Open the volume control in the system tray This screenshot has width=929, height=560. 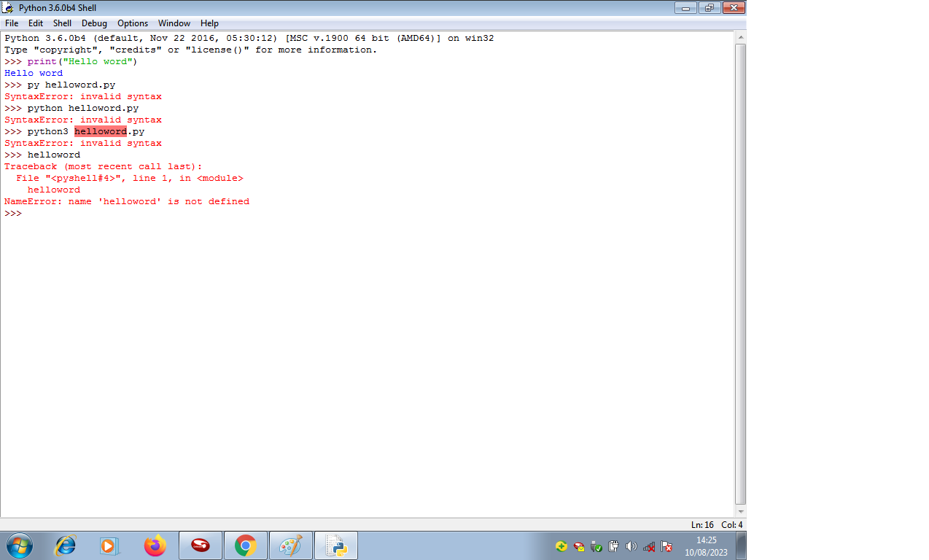631,546
